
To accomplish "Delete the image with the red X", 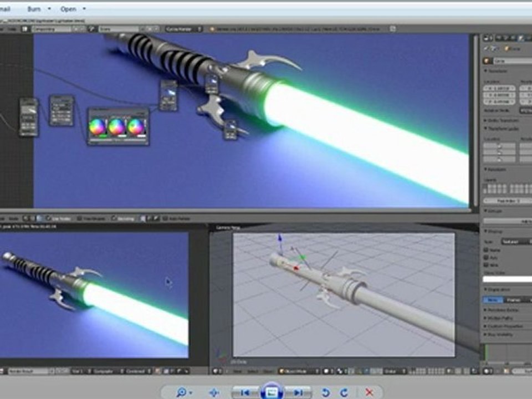I will click(x=369, y=392).
